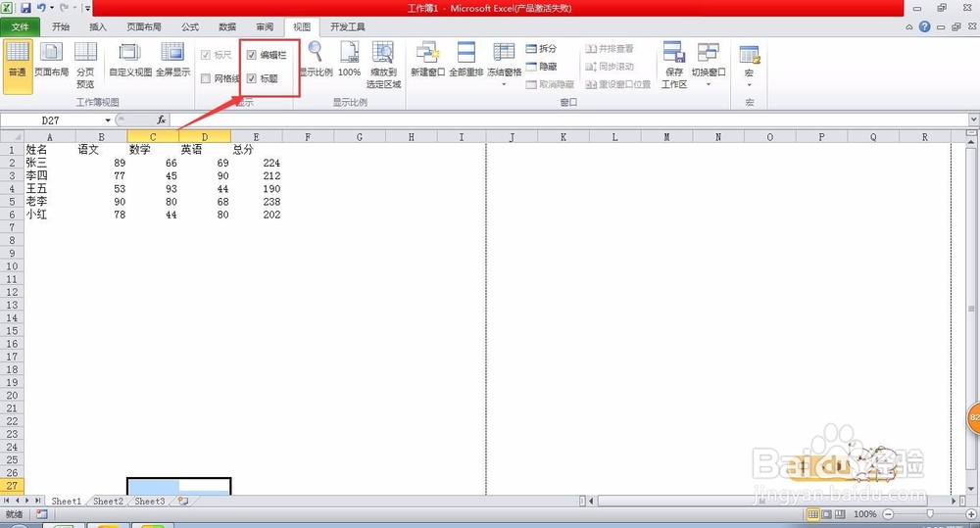Select Page Break Preview (分页预览) icon

pos(85,53)
